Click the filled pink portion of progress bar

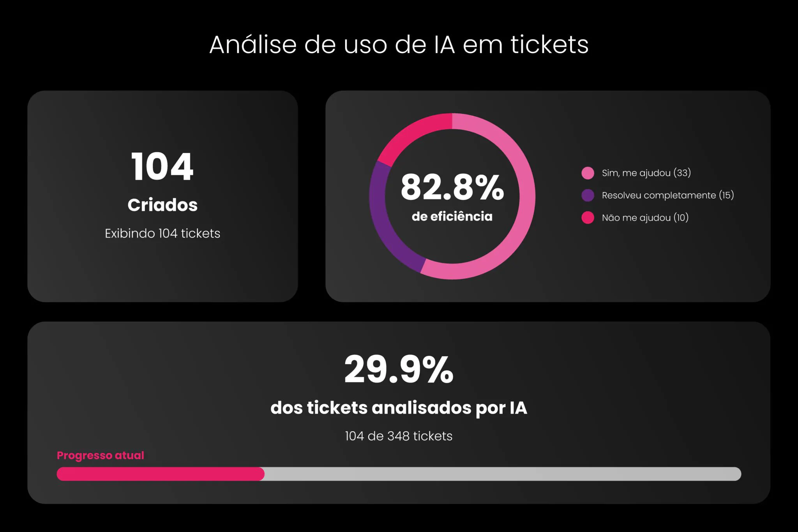(160, 474)
